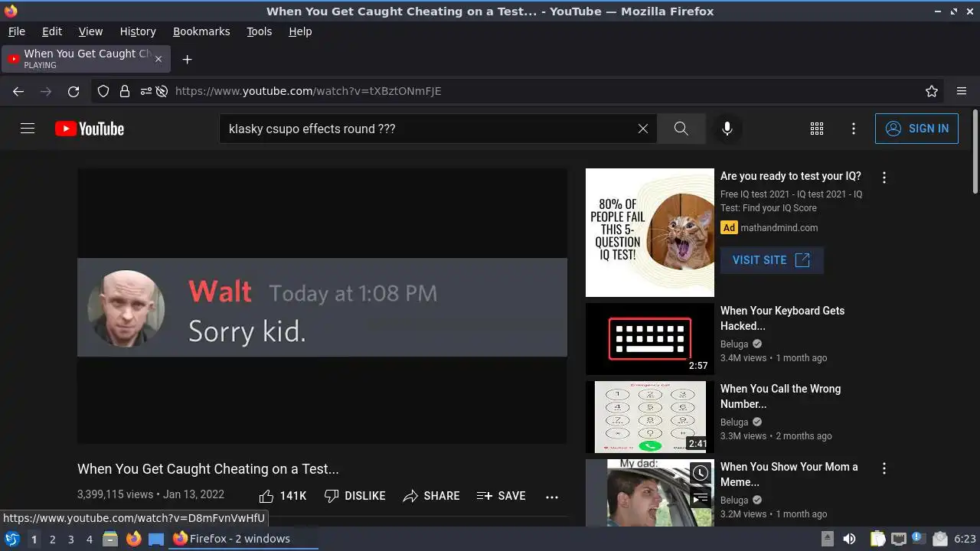Viewport: 980px width, 551px height.
Task: Run search with the magnifier button
Action: 681,129
